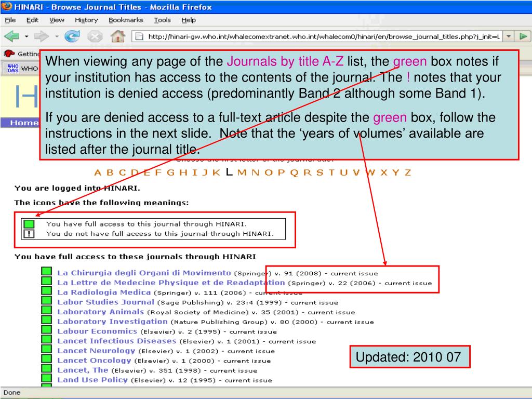Viewport: 532px width, 399px height.
Task: Open La Radiologia Medica journal link
Action: (104, 292)
